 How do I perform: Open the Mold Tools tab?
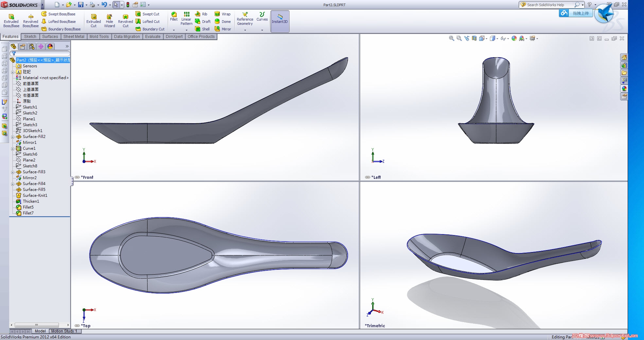(x=99, y=37)
